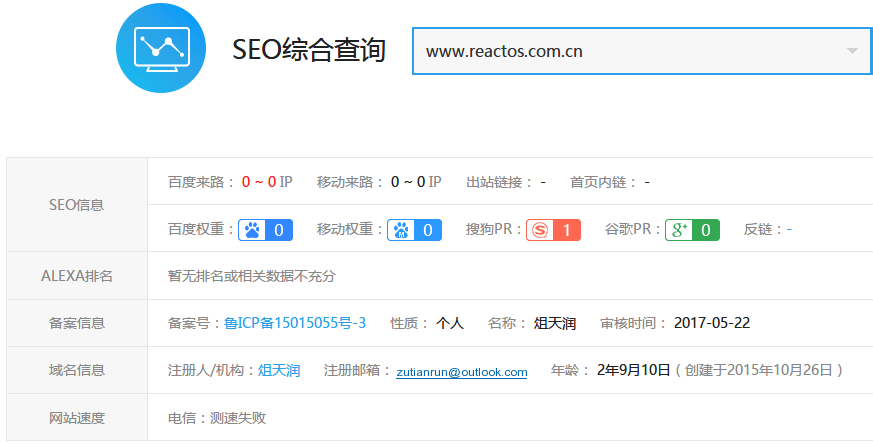873x444 pixels.
Task: Click the 谷歌PR Google plus badge
Action: pyautogui.click(x=692, y=230)
